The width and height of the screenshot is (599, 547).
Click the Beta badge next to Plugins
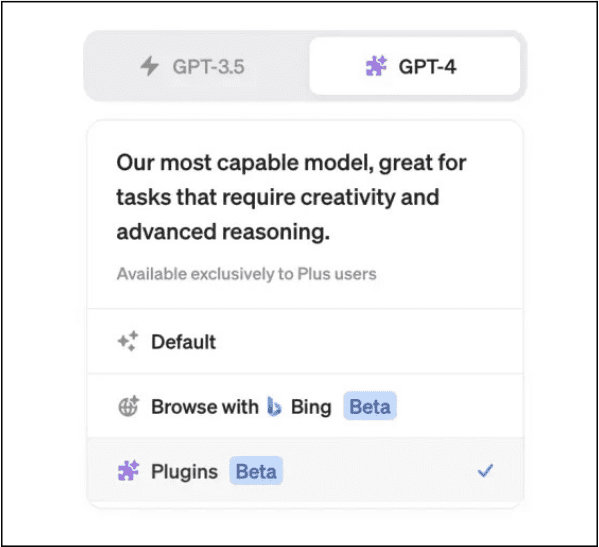256,471
